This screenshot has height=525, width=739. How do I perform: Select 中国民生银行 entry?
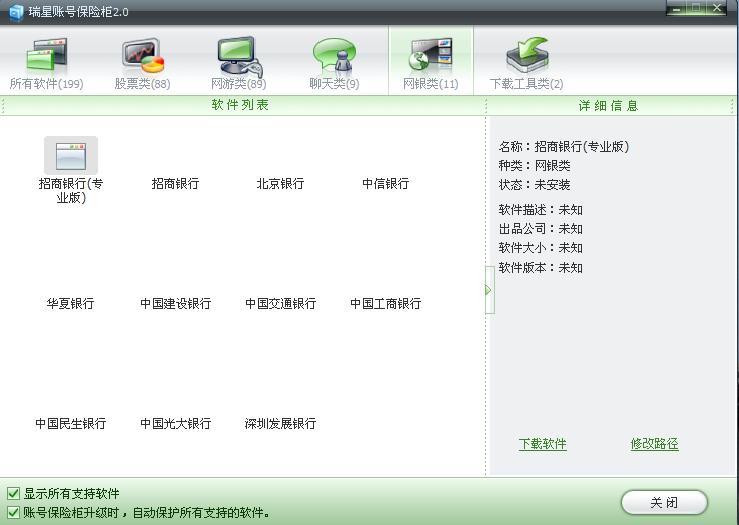pos(70,423)
